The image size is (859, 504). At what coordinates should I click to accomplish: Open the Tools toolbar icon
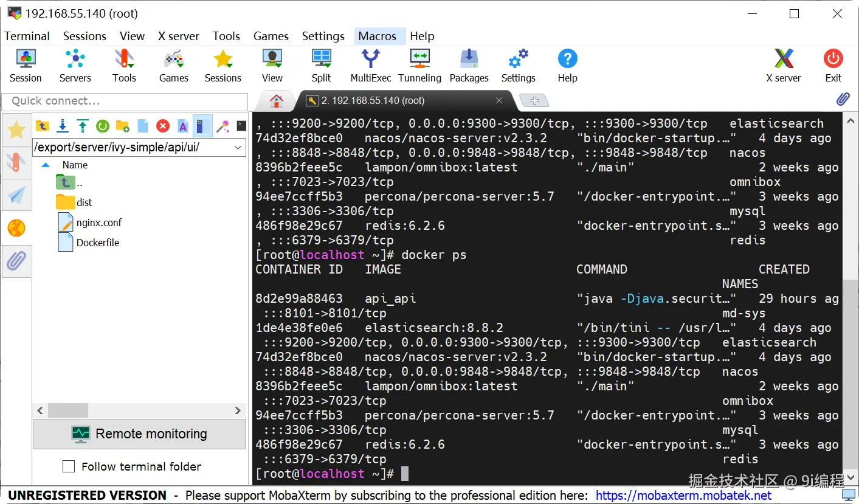[124, 66]
